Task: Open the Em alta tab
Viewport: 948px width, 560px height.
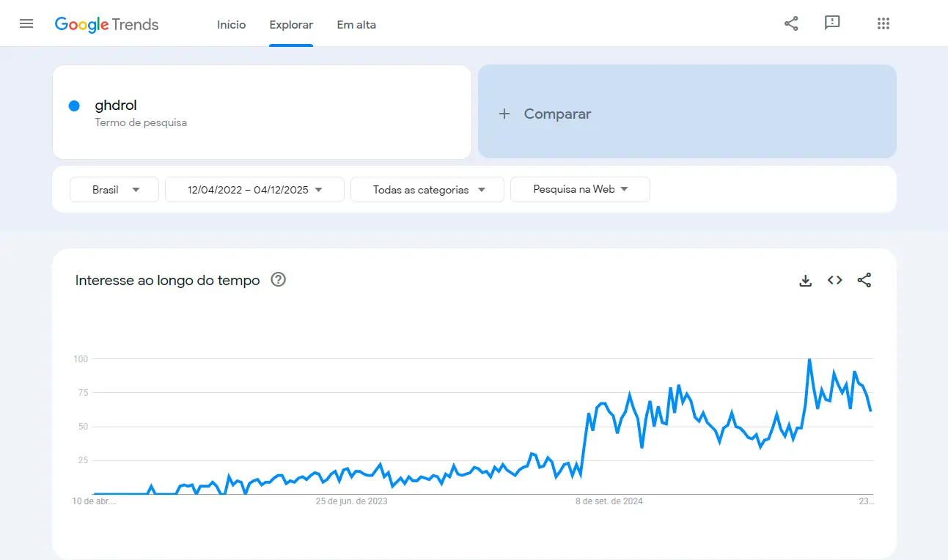Action: pos(356,24)
